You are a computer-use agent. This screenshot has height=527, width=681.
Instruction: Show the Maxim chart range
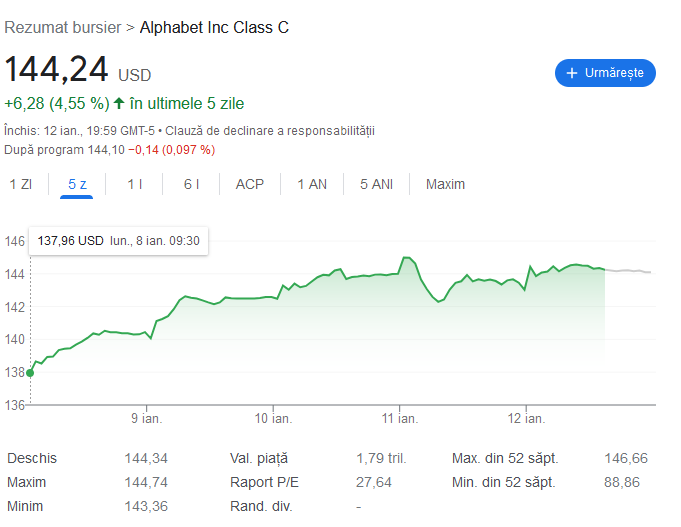tap(445, 184)
